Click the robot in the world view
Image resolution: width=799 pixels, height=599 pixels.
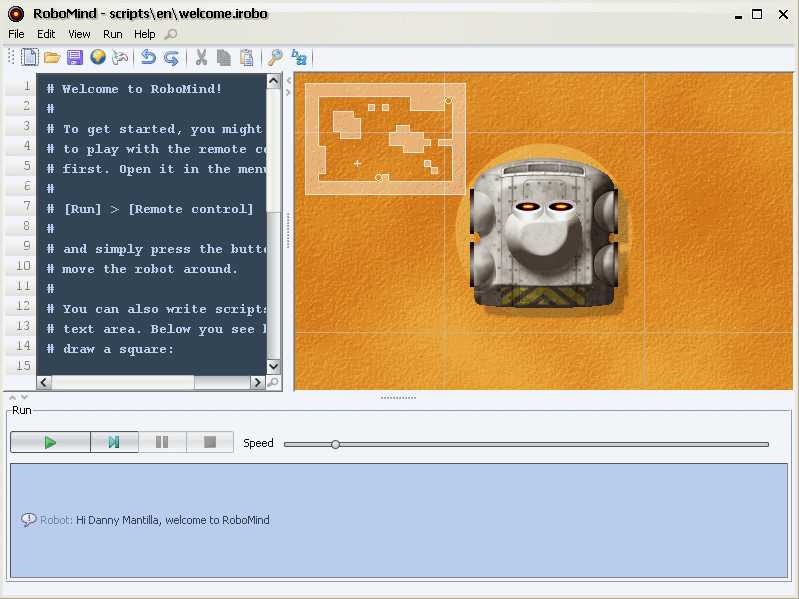pos(544,233)
